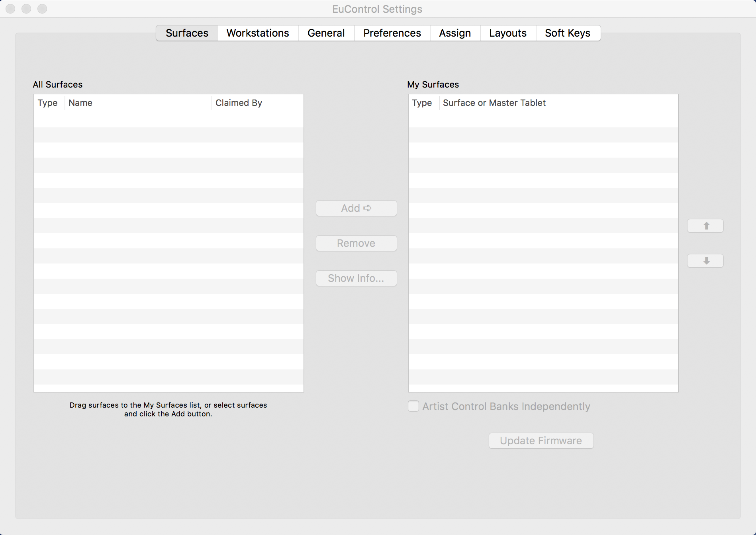Click My Surfaces Type column header

click(424, 103)
